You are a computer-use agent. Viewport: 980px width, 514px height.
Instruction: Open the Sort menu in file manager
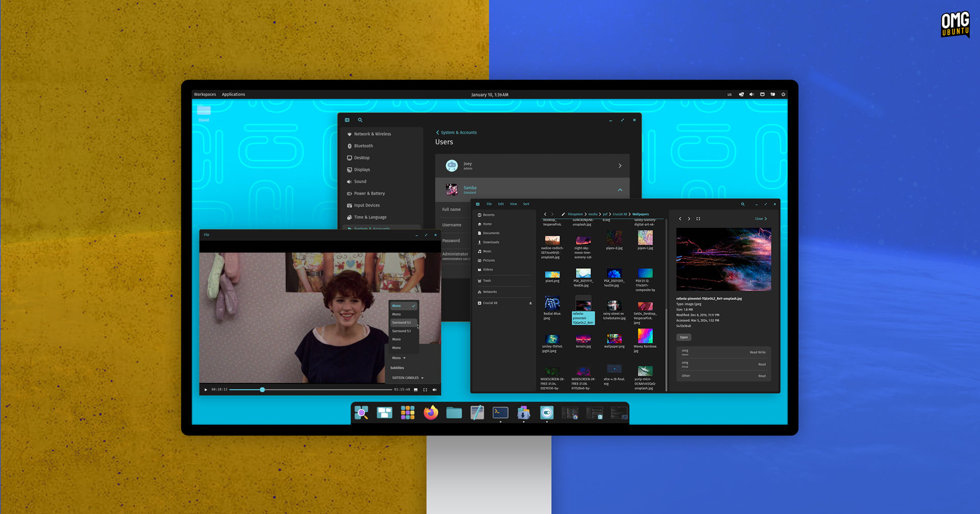pyautogui.click(x=526, y=204)
